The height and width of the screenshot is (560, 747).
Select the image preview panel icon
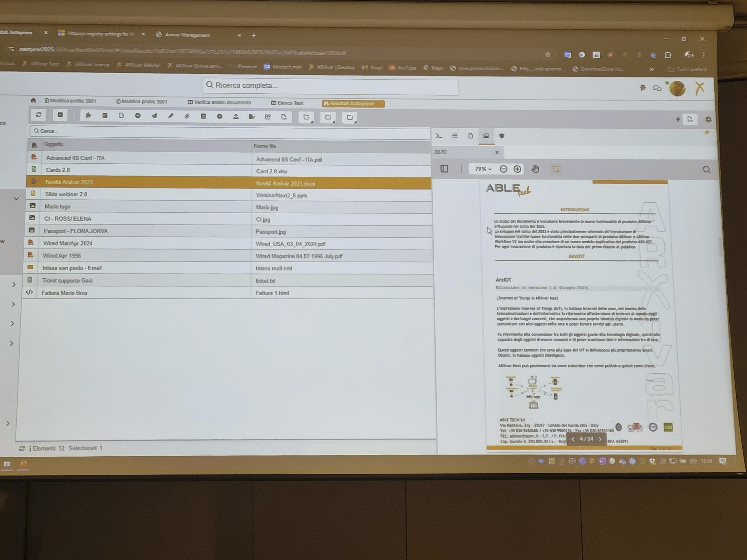pyautogui.click(x=486, y=136)
